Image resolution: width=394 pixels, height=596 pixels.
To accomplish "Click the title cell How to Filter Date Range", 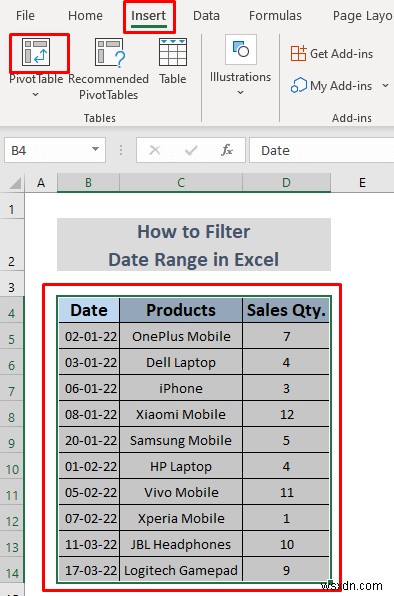I will pyautogui.click(x=194, y=245).
